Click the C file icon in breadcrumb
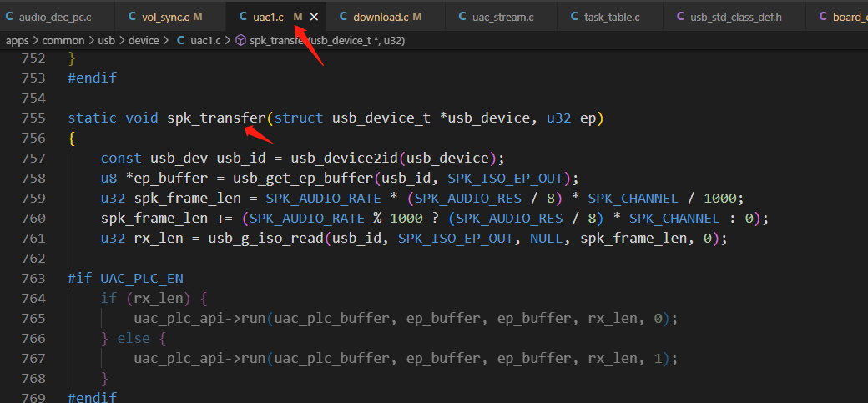The width and height of the screenshot is (868, 403). click(180, 40)
